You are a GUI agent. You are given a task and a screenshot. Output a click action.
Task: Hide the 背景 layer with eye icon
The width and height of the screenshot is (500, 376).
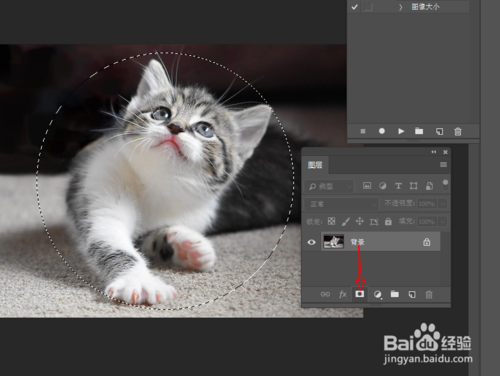coord(311,242)
